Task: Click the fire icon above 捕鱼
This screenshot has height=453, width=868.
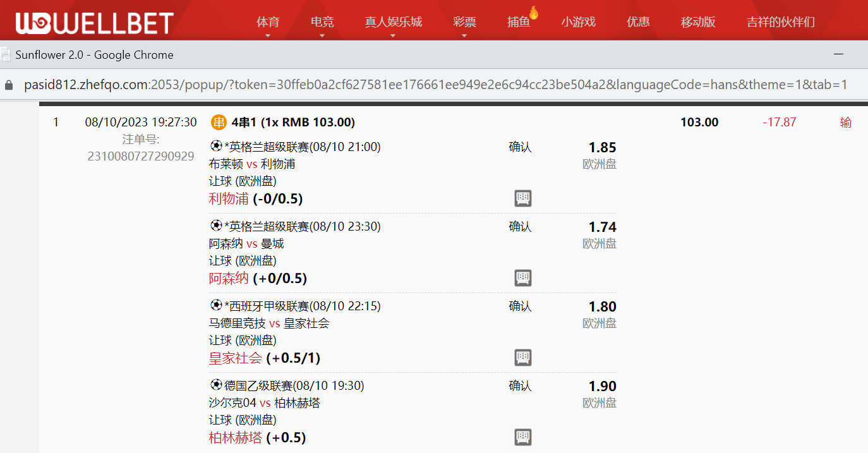Action: (x=534, y=13)
